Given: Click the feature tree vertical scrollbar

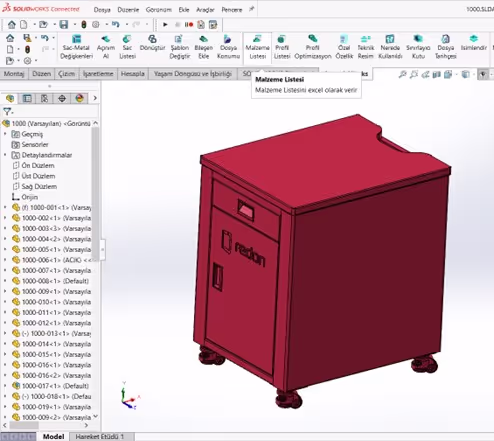Looking at the screenshot, I should pos(95,193).
